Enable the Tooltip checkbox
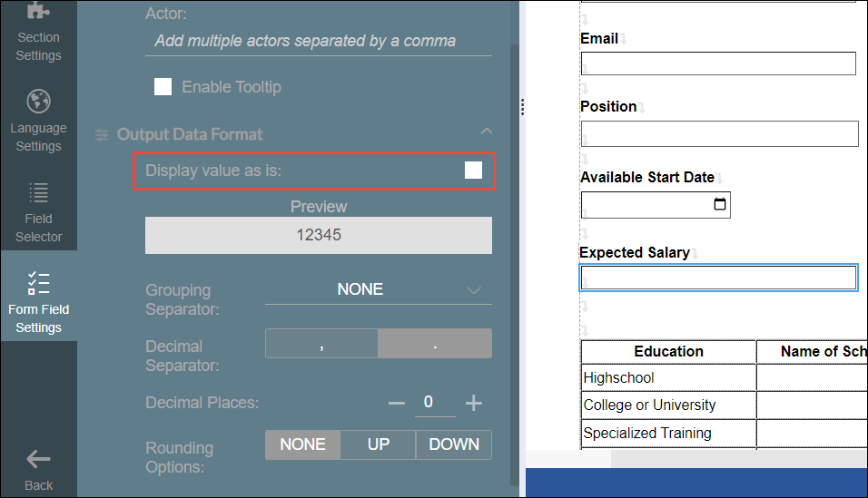 click(x=163, y=87)
